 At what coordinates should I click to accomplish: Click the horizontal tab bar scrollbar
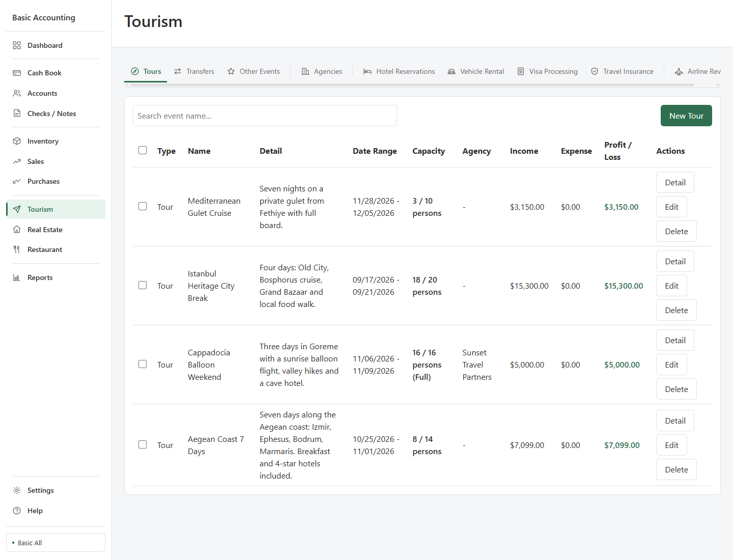coord(412,85)
